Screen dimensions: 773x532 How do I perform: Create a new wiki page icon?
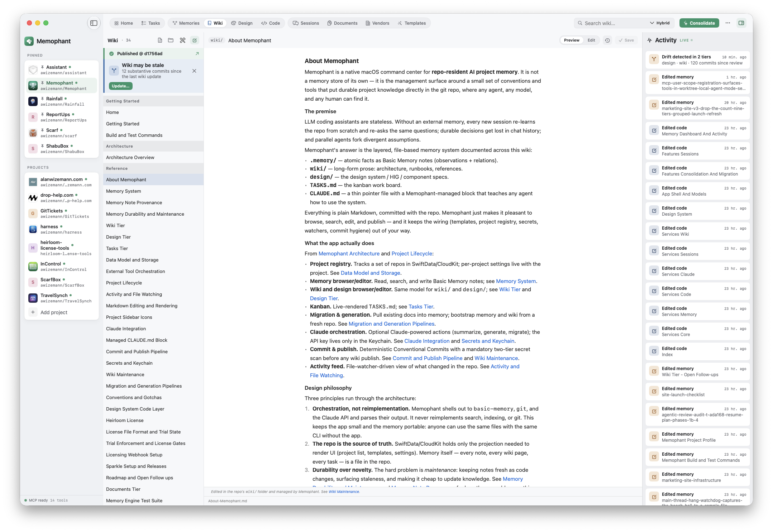tap(160, 40)
